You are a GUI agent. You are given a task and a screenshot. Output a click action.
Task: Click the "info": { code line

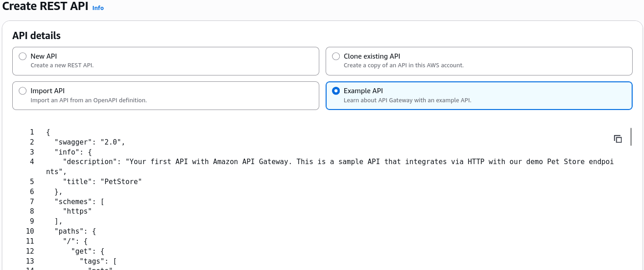pyautogui.click(x=73, y=152)
